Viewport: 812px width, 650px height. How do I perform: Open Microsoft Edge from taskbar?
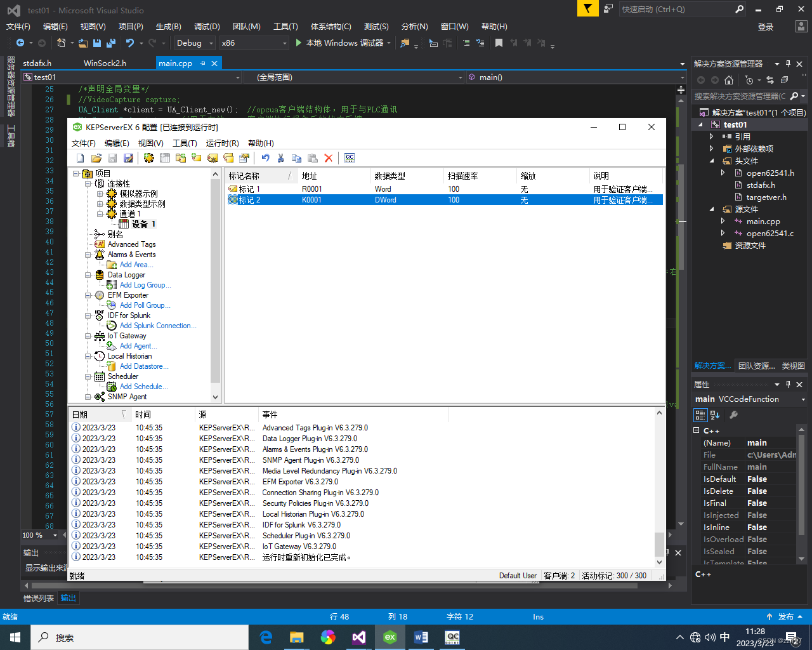click(x=266, y=637)
